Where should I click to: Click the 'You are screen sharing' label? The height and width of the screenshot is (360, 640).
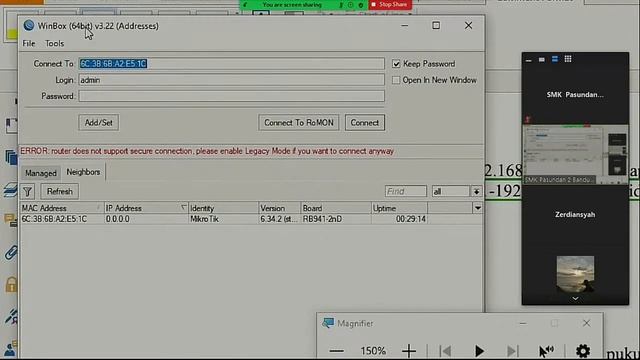click(292, 5)
